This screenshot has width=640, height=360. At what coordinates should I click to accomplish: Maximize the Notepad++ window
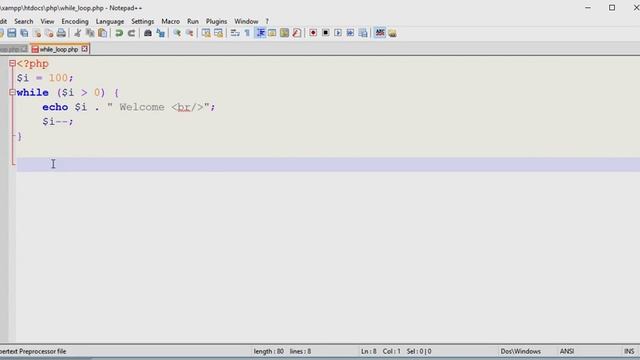tap(612, 8)
